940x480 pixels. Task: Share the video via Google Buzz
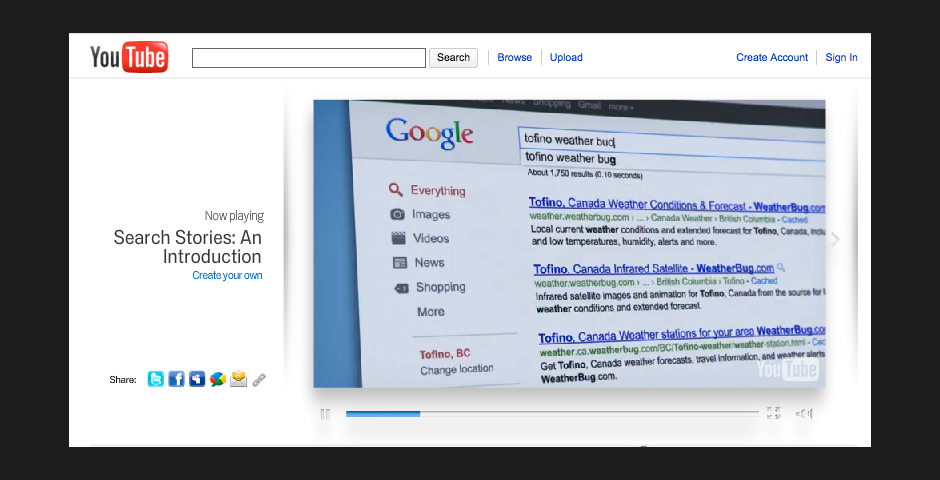pyautogui.click(x=218, y=379)
